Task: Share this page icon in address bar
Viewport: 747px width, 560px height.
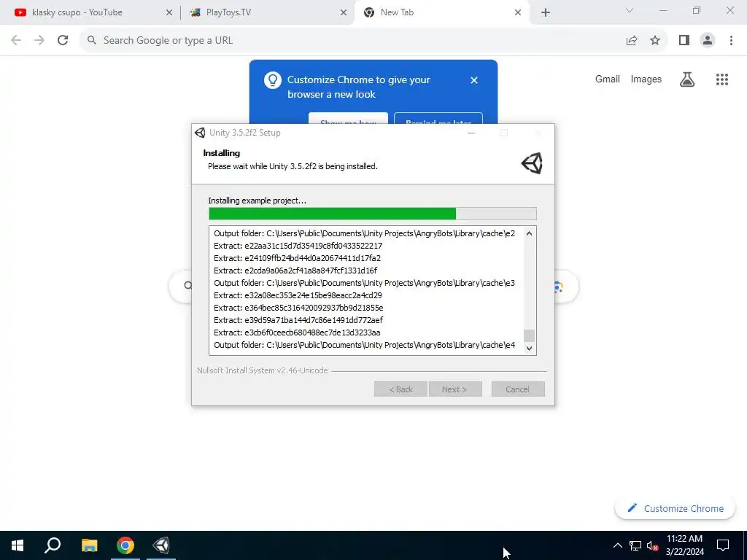Action: [632, 41]
